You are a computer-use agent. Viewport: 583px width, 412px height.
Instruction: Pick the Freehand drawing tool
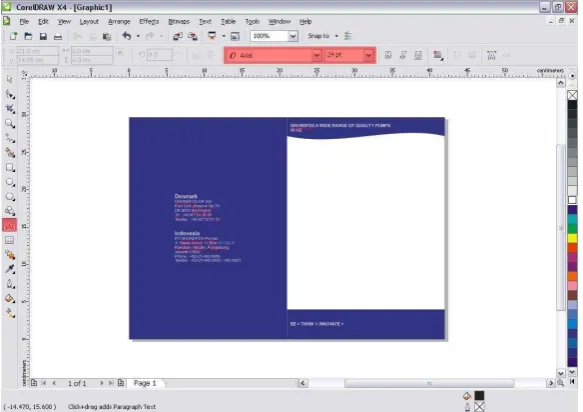click(10, 138)
